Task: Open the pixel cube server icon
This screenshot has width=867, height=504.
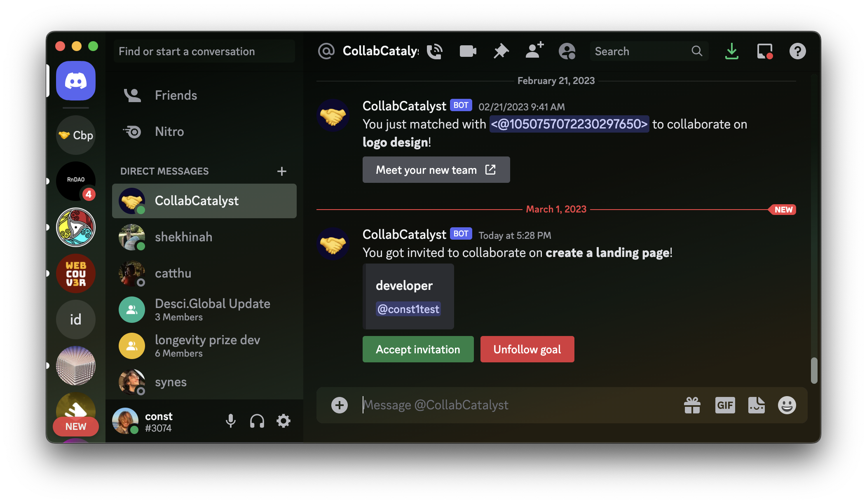Action: (76, 366)
